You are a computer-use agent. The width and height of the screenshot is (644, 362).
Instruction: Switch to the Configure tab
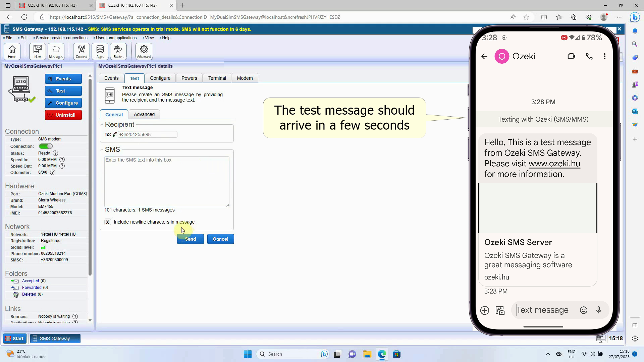[x=160, y=78]
